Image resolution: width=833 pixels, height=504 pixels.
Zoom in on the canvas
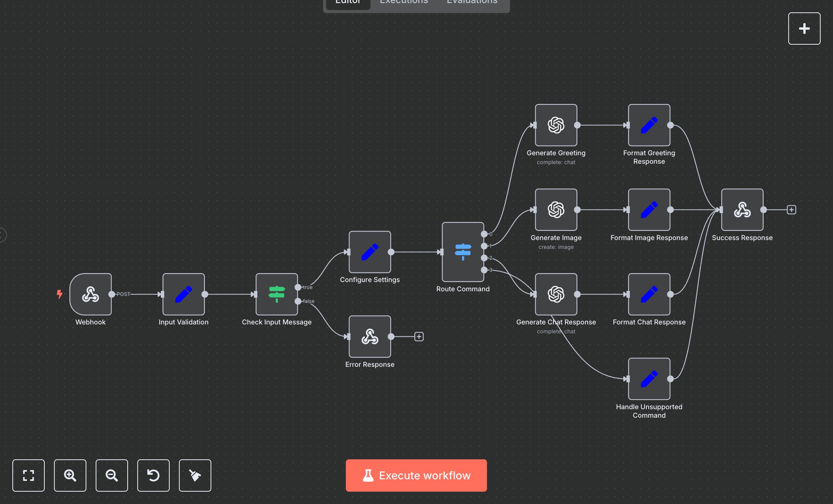pyautogui.click(x=70, y=475)
